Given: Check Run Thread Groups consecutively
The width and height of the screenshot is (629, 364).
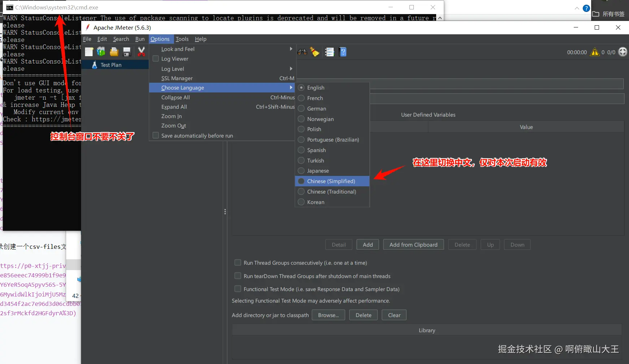Looking at the screenshot, I should click(x=238, y=263).
